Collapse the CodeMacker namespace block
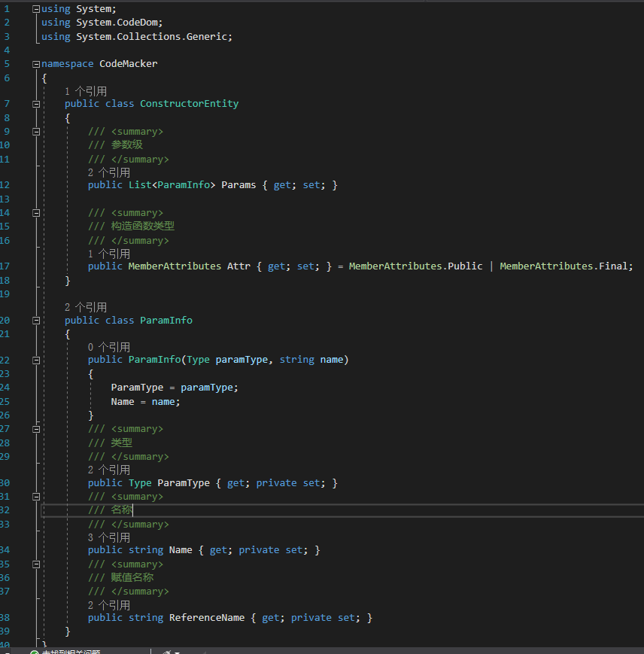 pos(36,64)
